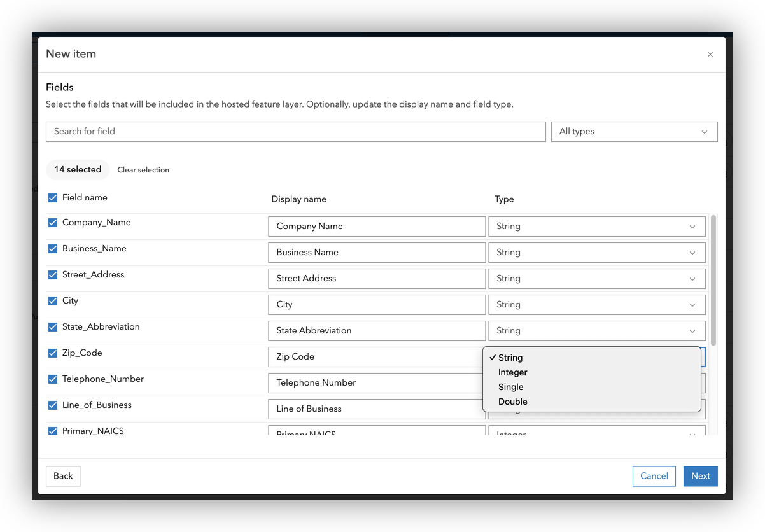Expand the State Abbreviation type dropdown
The image size is (765, 532).
[596, 331]
